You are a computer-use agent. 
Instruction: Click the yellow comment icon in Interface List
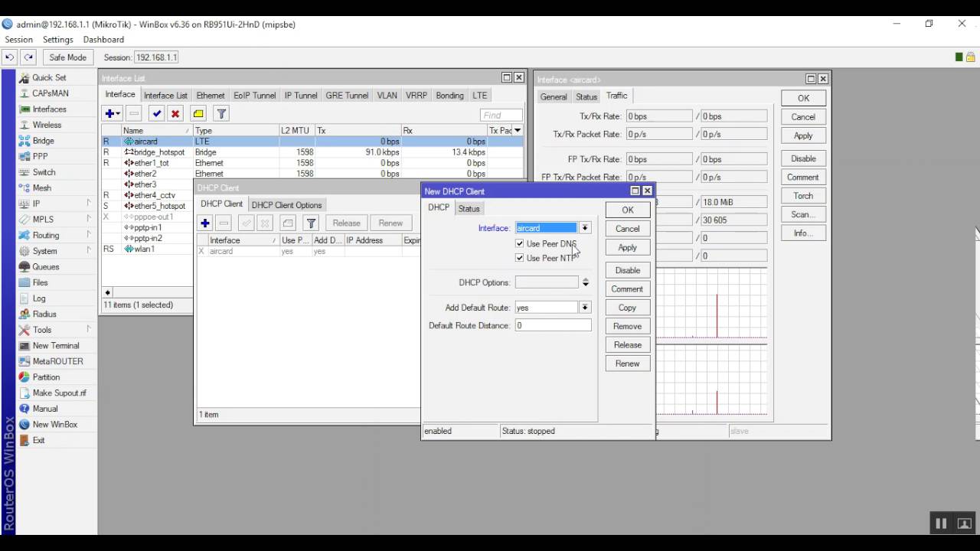(x=198, y=113)
